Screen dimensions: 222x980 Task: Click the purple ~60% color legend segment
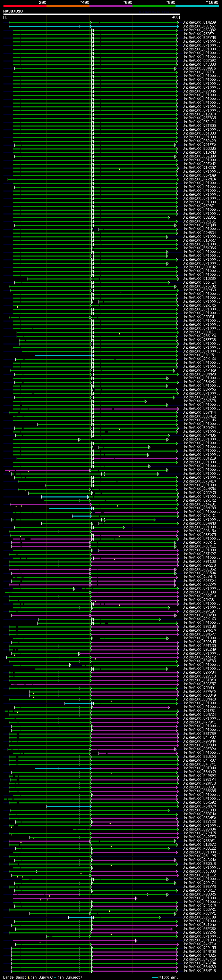point(111,6)
